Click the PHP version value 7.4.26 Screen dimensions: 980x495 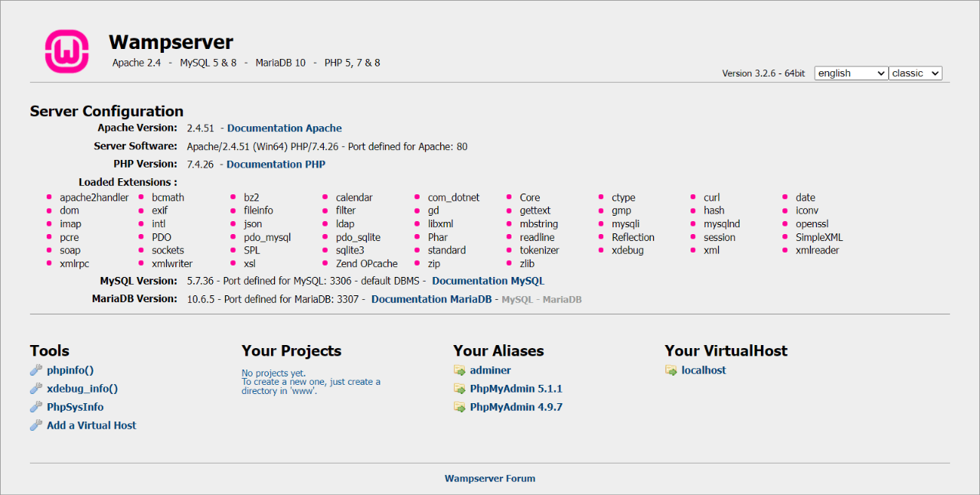[201, 164]
